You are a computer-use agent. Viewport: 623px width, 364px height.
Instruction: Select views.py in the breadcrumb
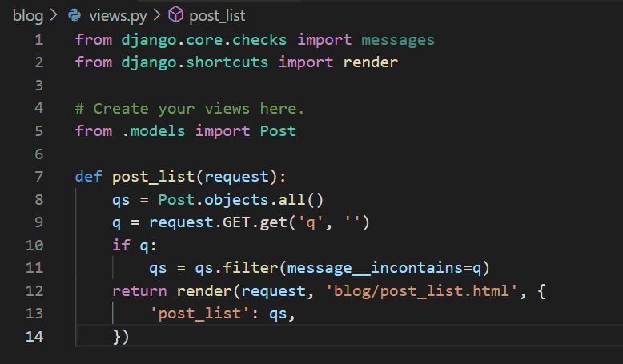[x=118, y=16]
